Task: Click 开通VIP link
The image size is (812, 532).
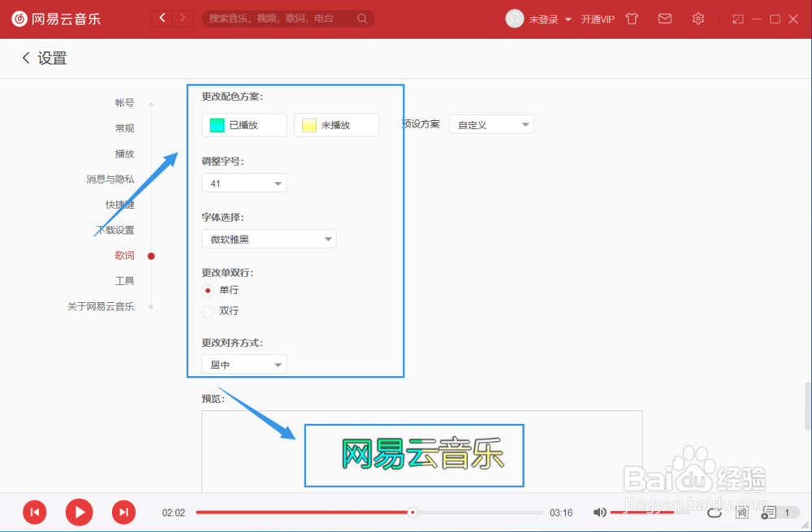Action: pyautogui.click(x=598, y=19)
